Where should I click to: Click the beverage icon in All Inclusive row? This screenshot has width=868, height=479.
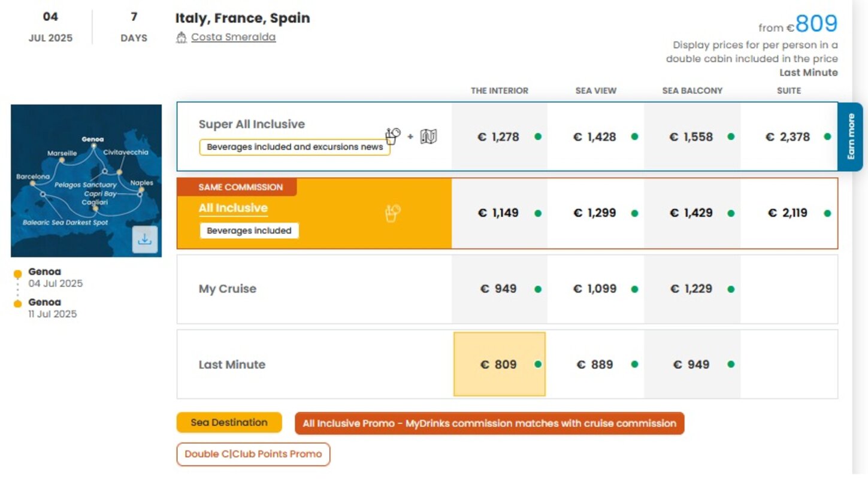point(392,213)
